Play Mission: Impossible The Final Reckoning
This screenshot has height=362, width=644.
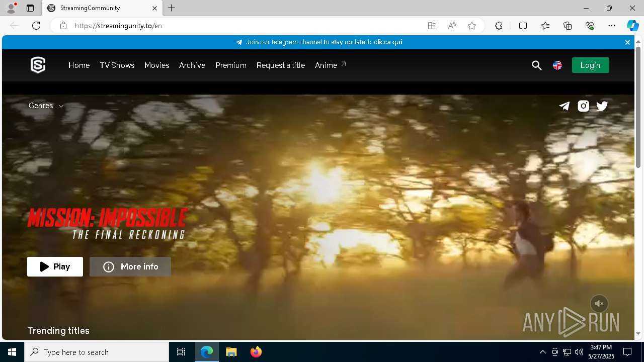55,267
